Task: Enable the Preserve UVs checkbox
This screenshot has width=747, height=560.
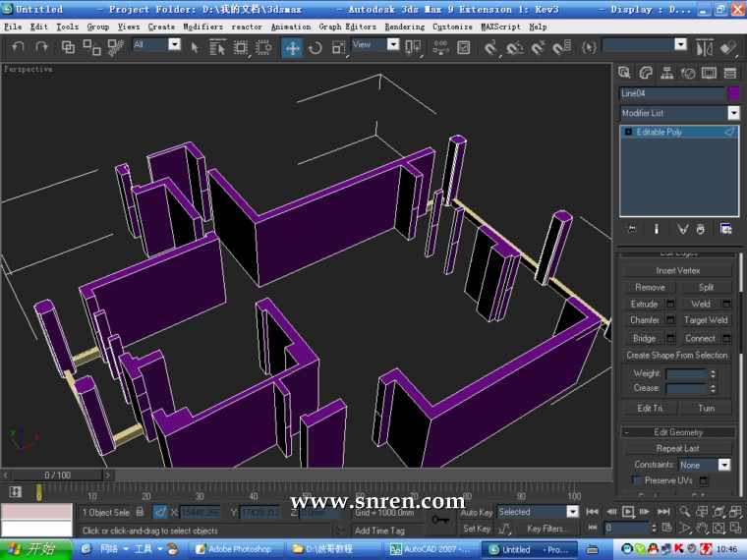Action: (x=637, y=480)
